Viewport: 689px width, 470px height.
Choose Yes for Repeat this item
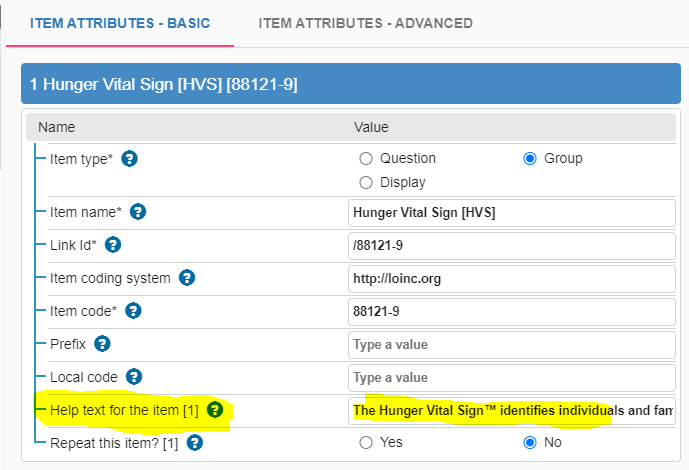pos(366,442)
